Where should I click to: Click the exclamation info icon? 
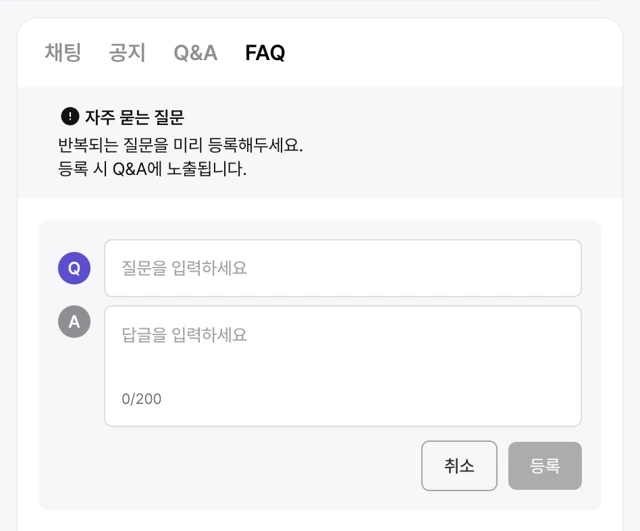pyautogui.click(x=69, y=116)
